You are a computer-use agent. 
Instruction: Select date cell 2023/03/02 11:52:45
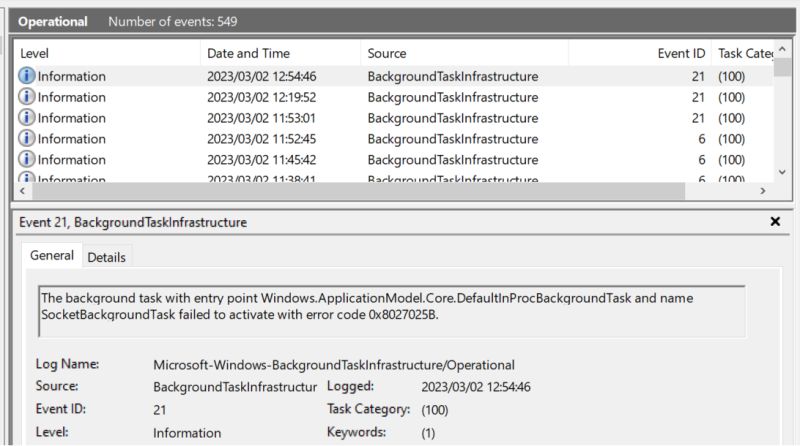point(262,139)
